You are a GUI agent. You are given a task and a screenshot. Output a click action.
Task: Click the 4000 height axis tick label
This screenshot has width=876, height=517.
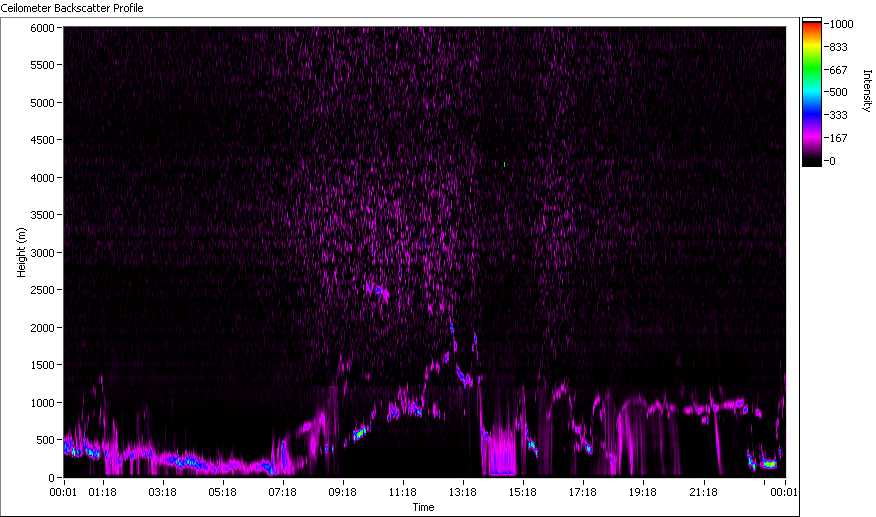42,178
